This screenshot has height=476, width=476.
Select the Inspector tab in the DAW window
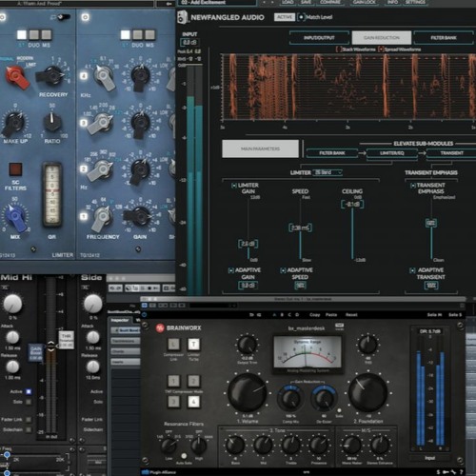pos(120,320)
